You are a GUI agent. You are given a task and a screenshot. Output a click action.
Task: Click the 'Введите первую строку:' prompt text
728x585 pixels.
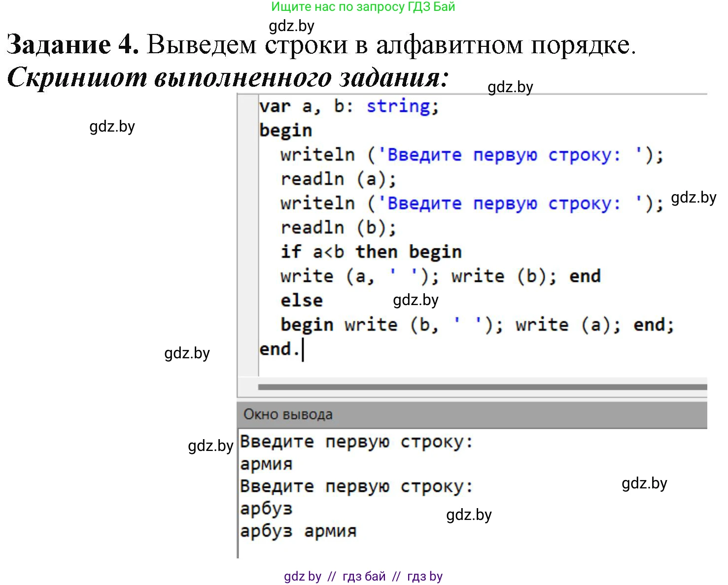356,441
